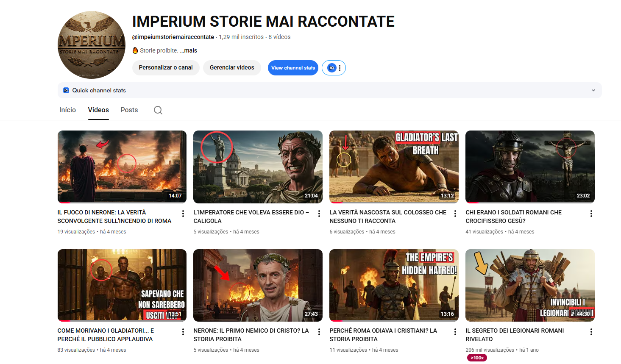621x364 pixels.
Task: Open options for Legionari Romani Rivelato video
Action: tap(591, 332)
